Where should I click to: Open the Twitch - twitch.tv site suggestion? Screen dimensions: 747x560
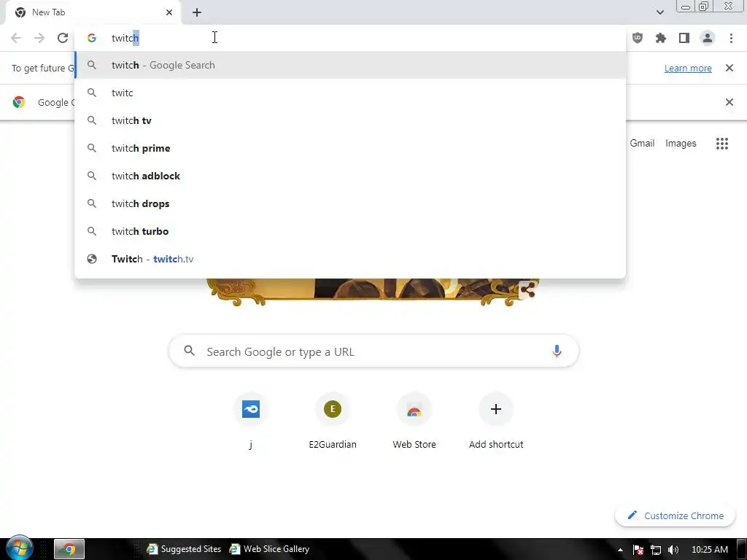(x=350, y=259)
